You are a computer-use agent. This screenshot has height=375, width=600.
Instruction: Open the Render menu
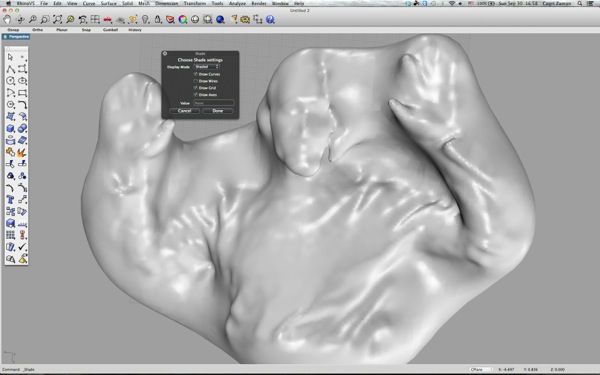pyautogui.click(x=259, y=3)
